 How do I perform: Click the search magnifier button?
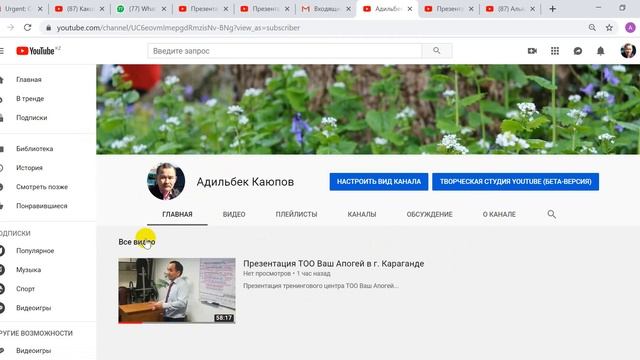[437, 51]
